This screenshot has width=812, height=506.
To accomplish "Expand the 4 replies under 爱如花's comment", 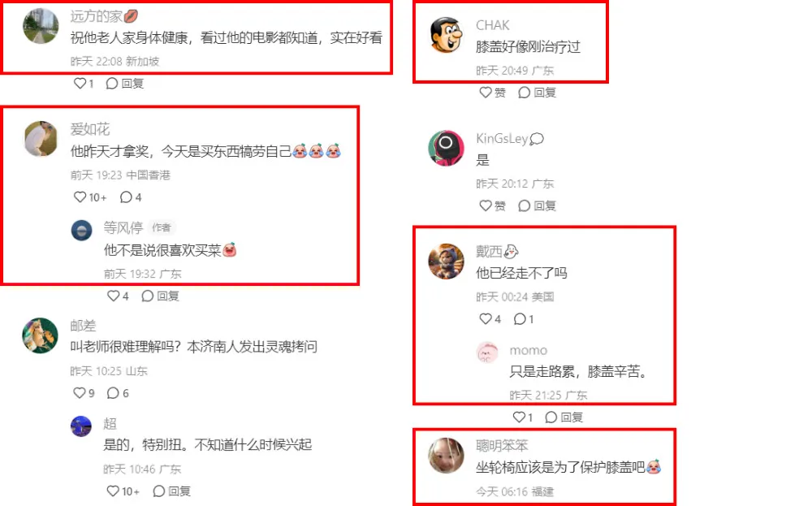I will 131,197.
